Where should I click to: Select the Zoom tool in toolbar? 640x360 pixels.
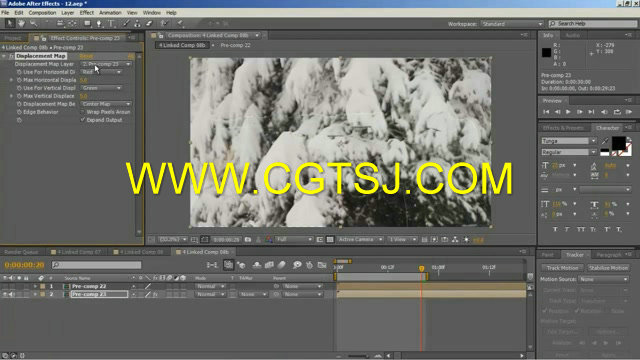(34, 24)
